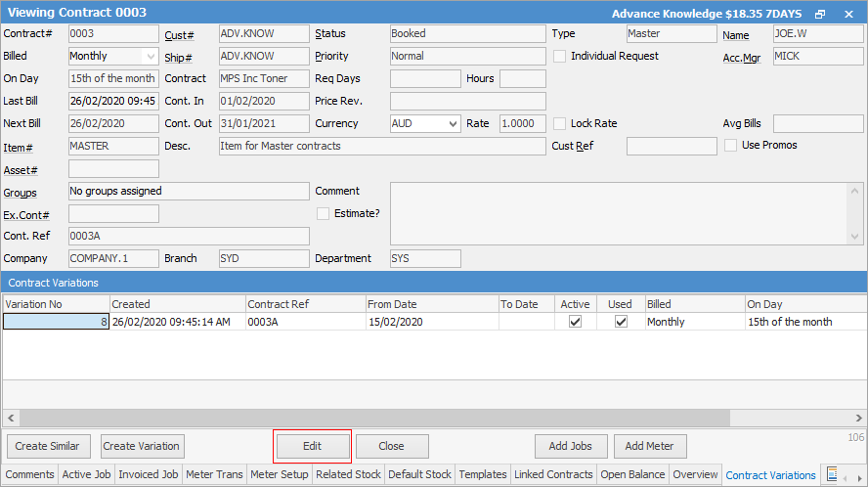Click the variations grid horizontal scrollbar
Image resolution: width=868 pixels, height=487 pixels.
(430, 418)
